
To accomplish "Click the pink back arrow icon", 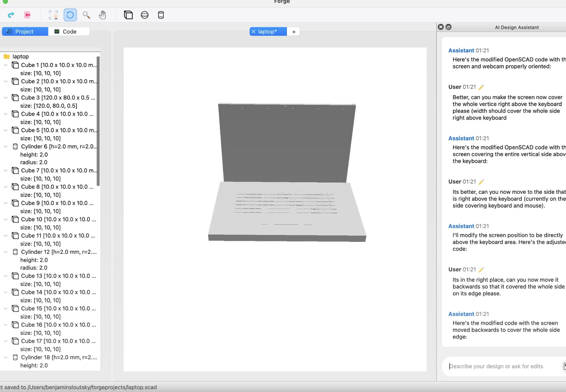I will [27, 15].
